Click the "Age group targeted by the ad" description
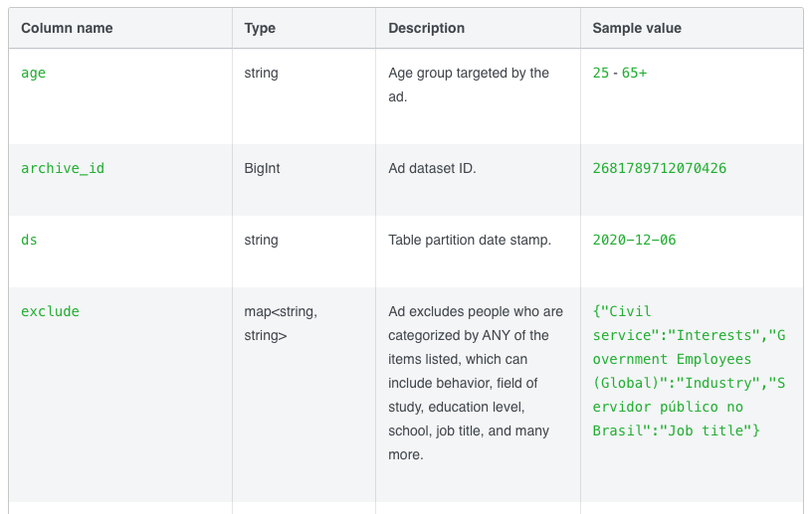Screen dimensions: 812x514 pyautogui.click(x=469, y=85)
